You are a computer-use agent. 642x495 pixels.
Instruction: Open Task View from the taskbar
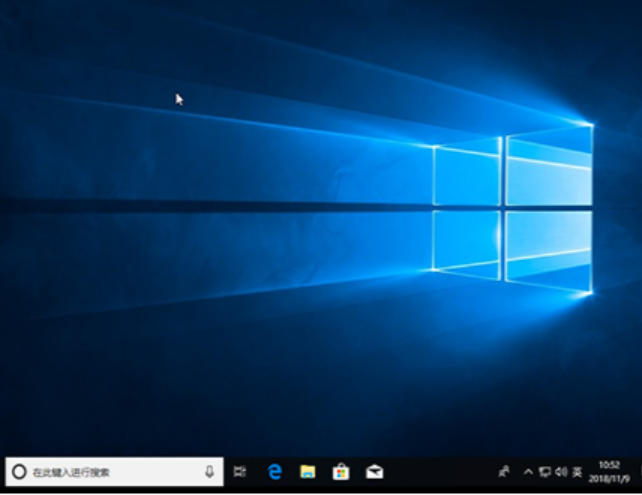click(240, 471)
